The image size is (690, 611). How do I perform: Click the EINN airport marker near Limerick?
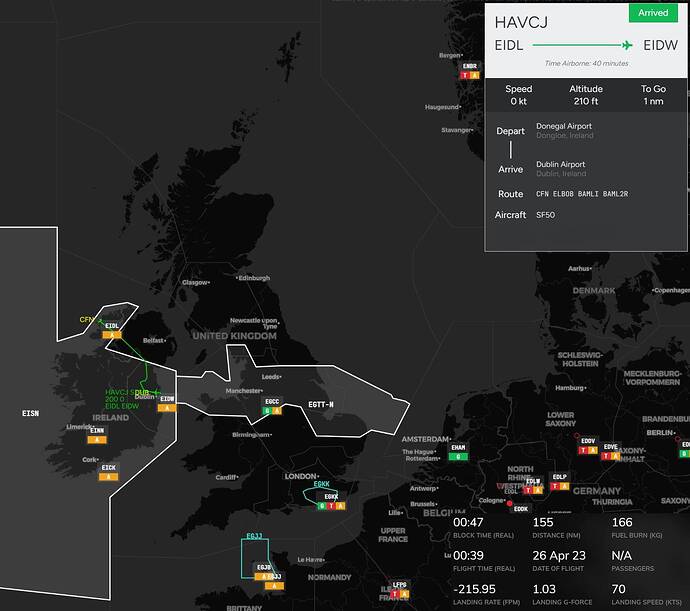[x=97, y=431]
